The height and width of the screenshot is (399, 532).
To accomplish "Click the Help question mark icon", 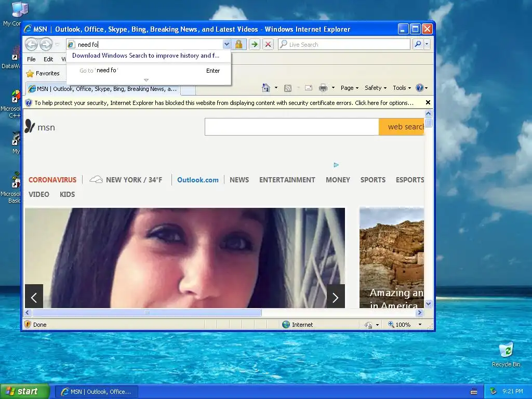I will pos(420,88).
